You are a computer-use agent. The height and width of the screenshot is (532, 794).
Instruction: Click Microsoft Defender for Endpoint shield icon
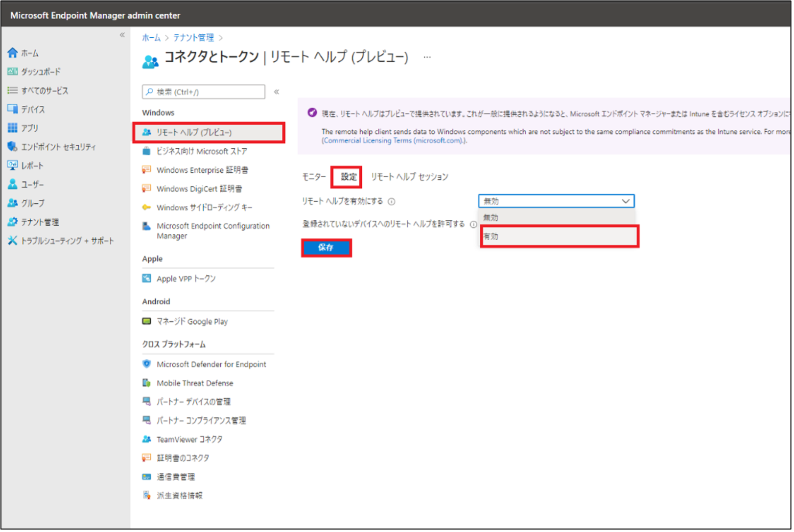[x=146, y=364]
